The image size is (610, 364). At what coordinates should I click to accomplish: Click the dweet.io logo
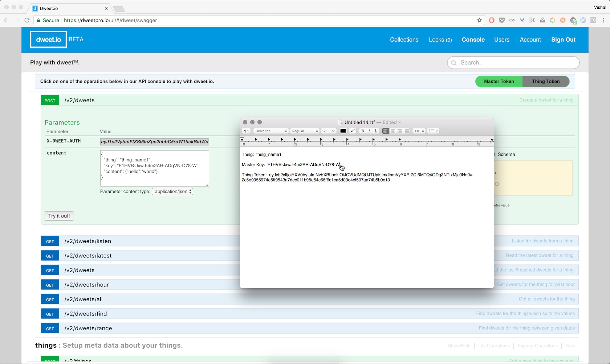coord(48,40)
